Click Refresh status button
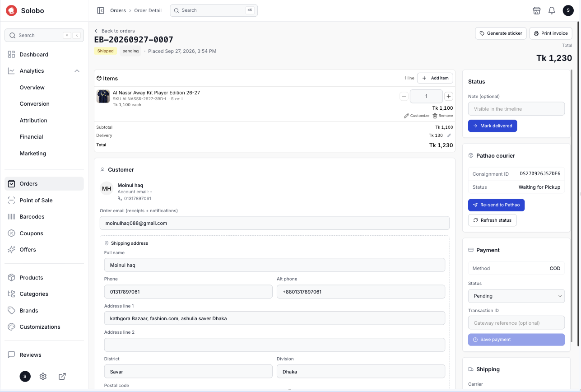 point(492,220)
